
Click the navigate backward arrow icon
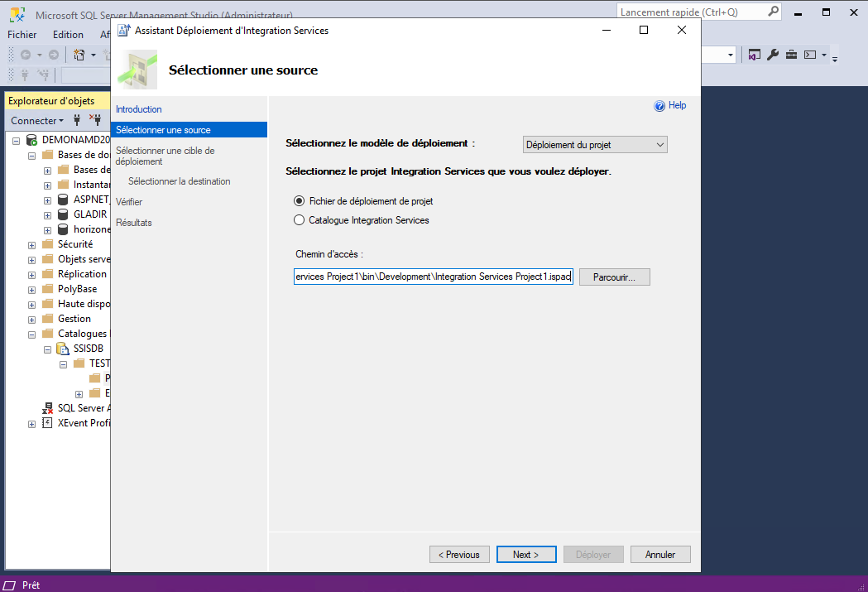[26, 55]
